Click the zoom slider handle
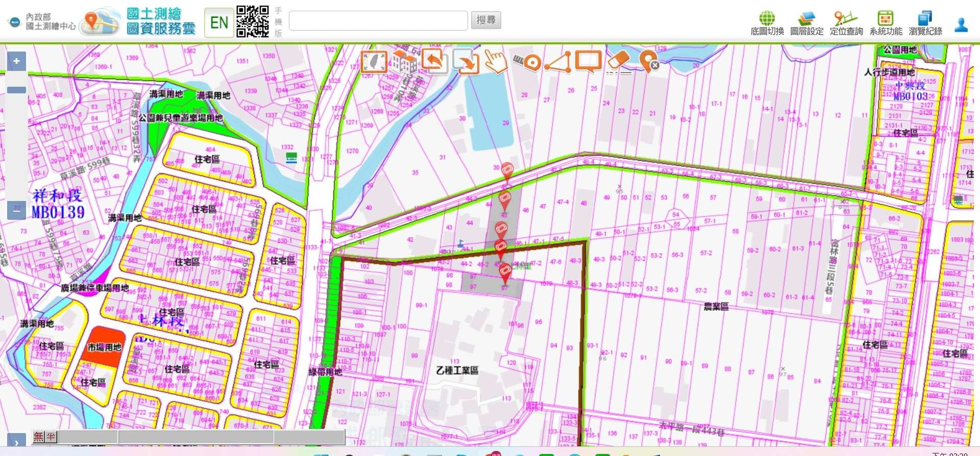Viewport: 980px width, 456px height. click(x=16, y=90)
